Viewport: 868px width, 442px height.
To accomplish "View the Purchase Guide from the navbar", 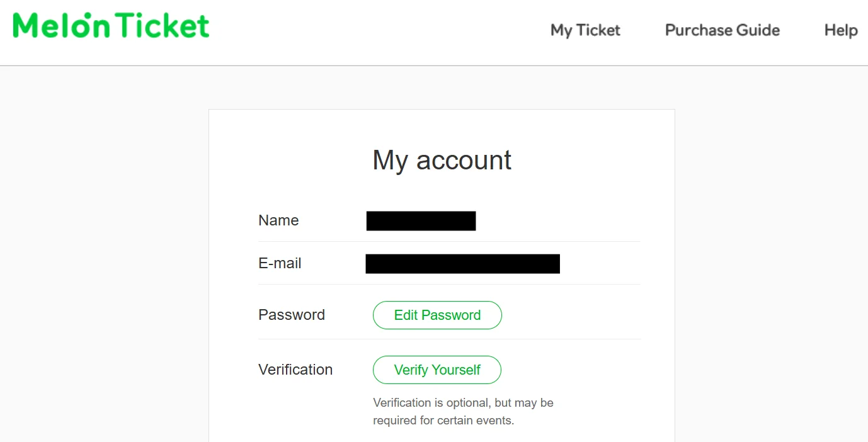I will click(722, 30).
